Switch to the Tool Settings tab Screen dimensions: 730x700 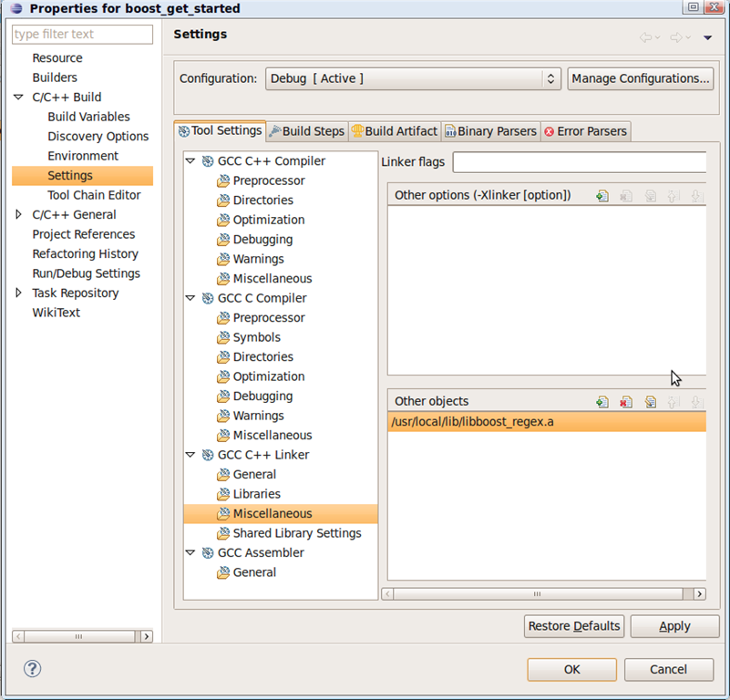coord(221,131)
